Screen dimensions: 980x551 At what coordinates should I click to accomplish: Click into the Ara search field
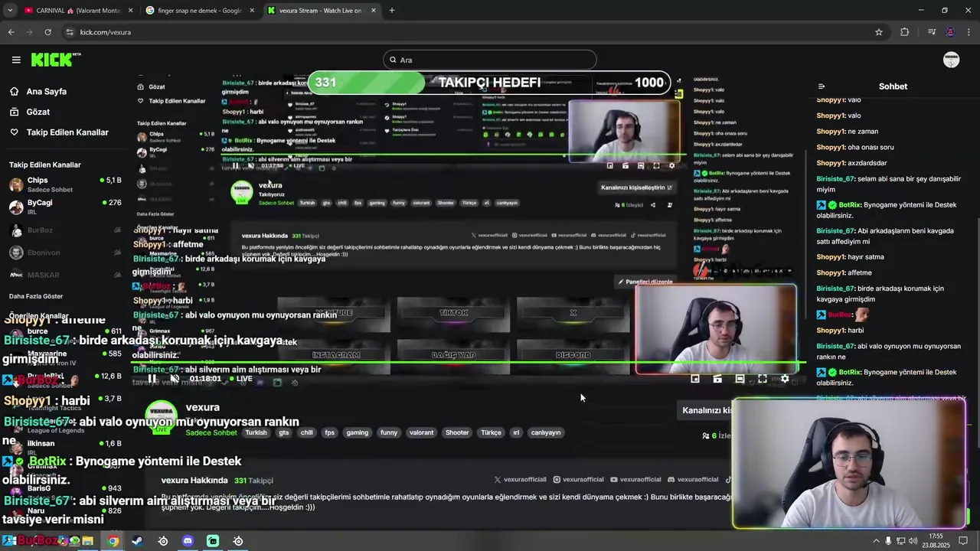coord(490,60)
